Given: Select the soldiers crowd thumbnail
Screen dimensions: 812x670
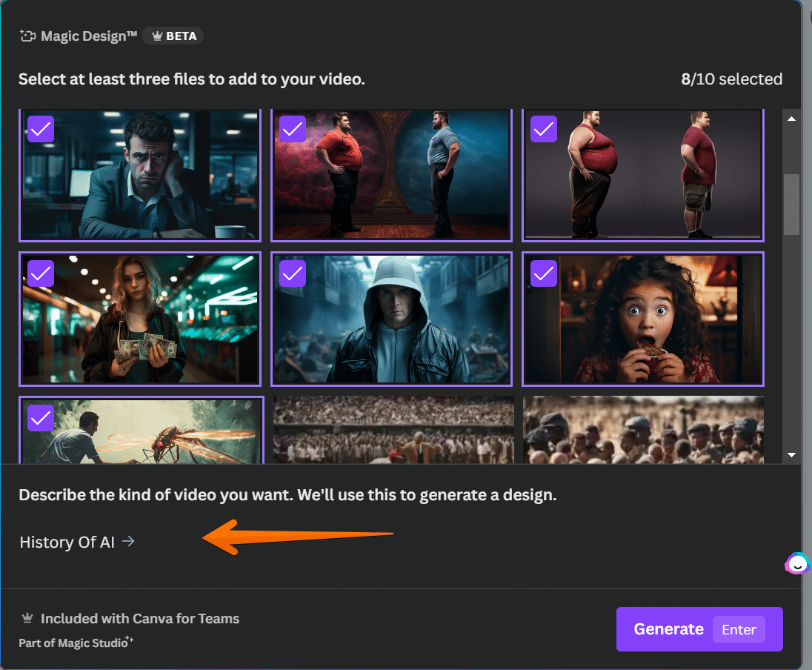Looking at the screenshot, I should click(x=643, y=430).
